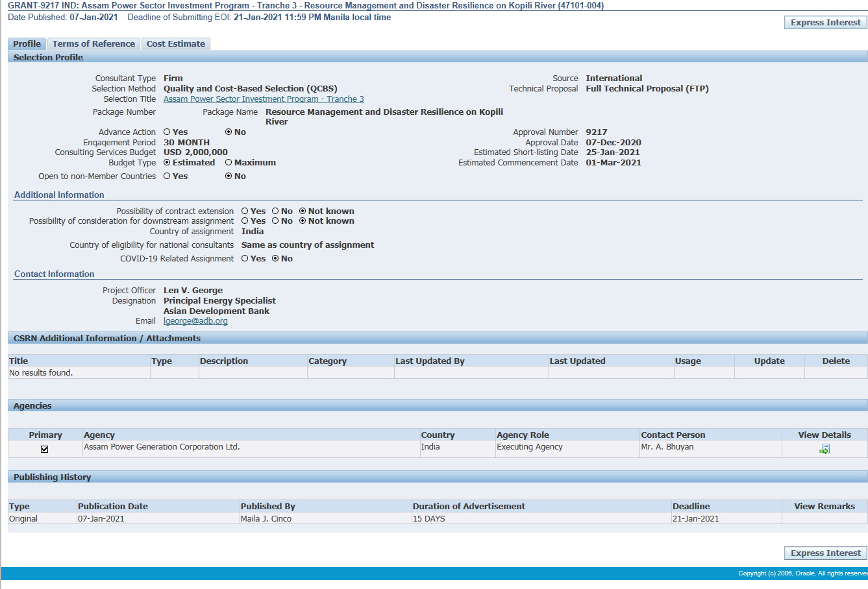
Task: Click the No results found message
Action: pos(41,373)
